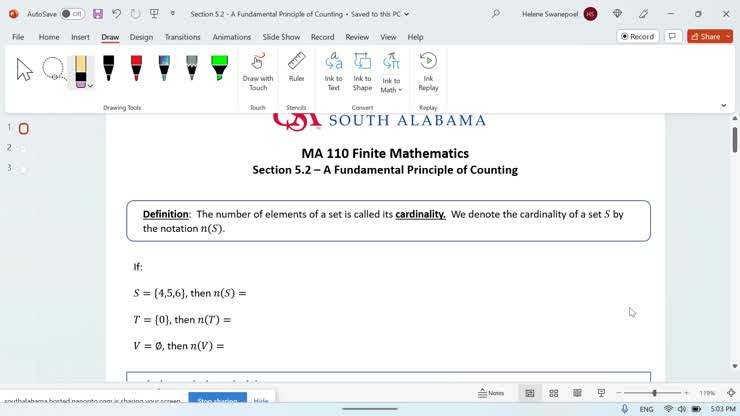Open the Animations tab
This screenshot has height=416, width=740.
pyautogui.click(x=231, y=37)
